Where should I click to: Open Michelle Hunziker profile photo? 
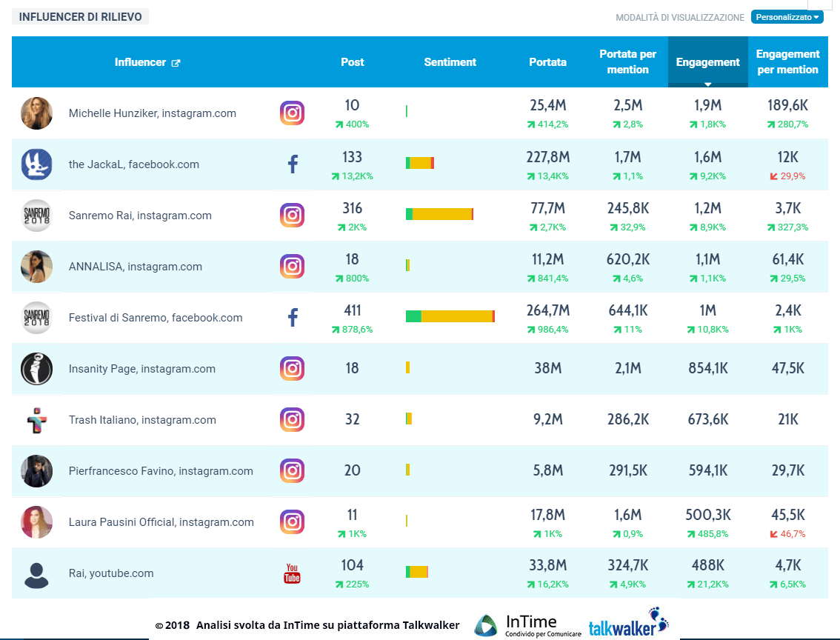(36, 113)
